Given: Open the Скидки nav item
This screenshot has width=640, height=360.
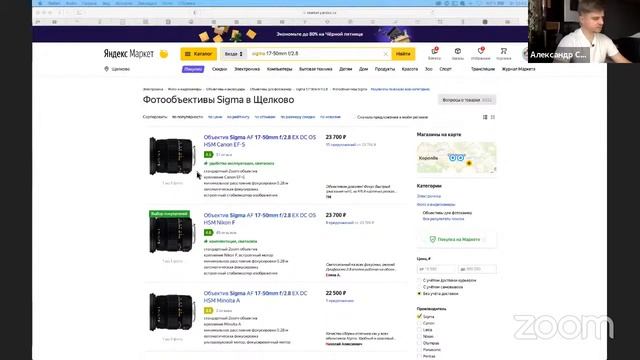Looking at the screenshot, I should 219,69.
